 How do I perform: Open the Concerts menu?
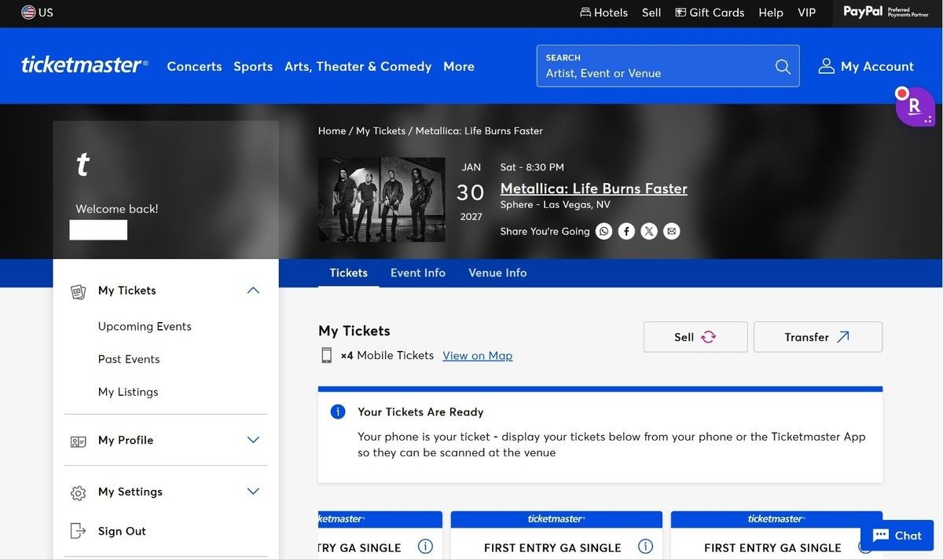[194, 67]
